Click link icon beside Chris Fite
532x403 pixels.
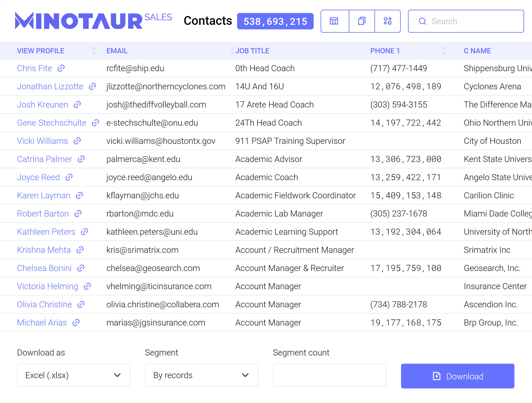(x=61, y=68)
